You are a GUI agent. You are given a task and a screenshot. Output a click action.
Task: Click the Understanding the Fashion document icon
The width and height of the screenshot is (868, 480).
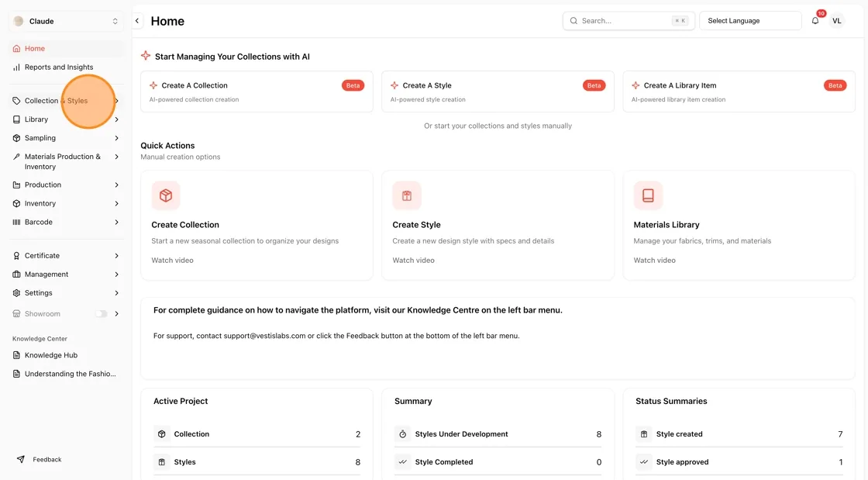point(16,374)
